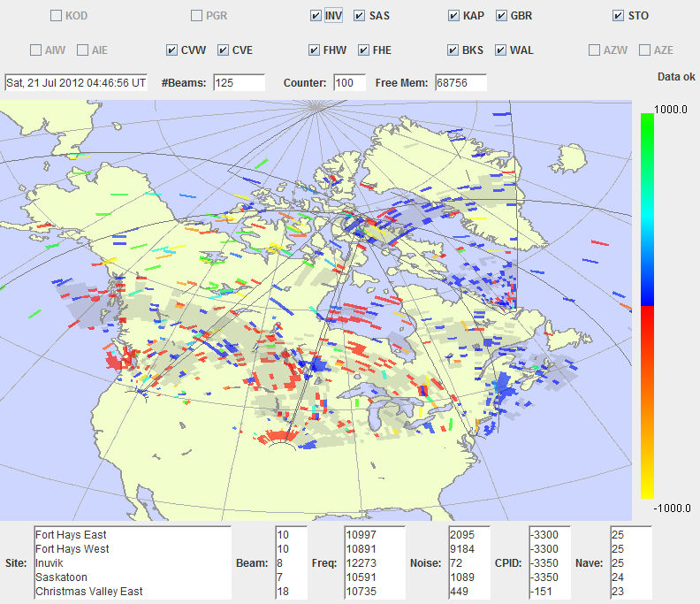The height and width of the screenshot is (604, 700).
Task: Uncheck the INV radar checkbox
Action: click(316, 16)
